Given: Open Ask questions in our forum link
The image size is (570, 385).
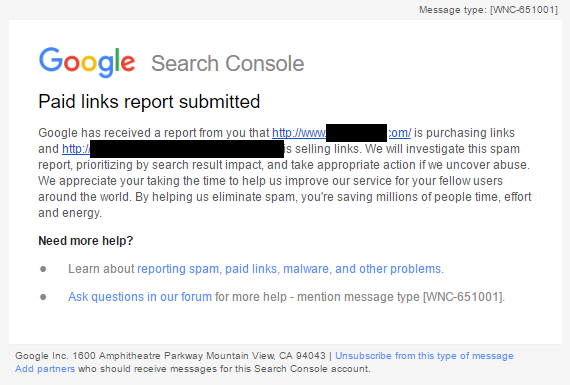Looking at the screenshot, I should [x=140, y=297].
